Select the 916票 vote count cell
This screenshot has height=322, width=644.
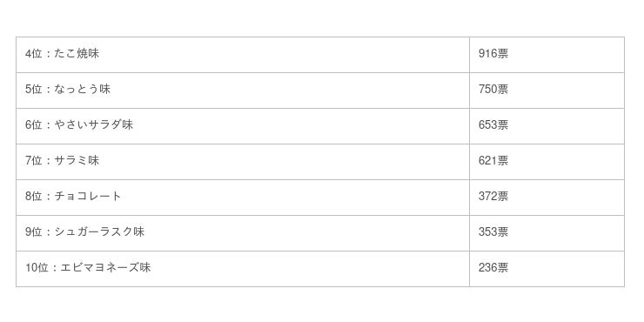[547, 55]
